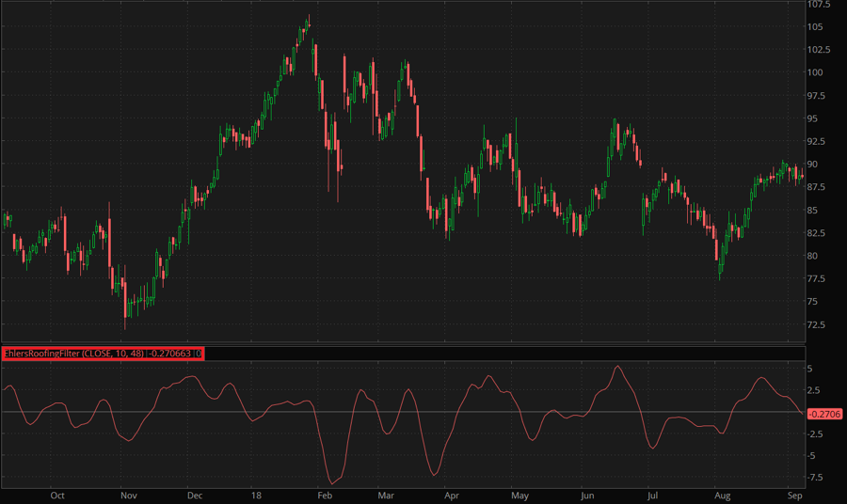Viewport: 847px width, 504px height.
Task: Select the Apr marker on time axis
Action: pyautogui.click(x=452, y=495)
